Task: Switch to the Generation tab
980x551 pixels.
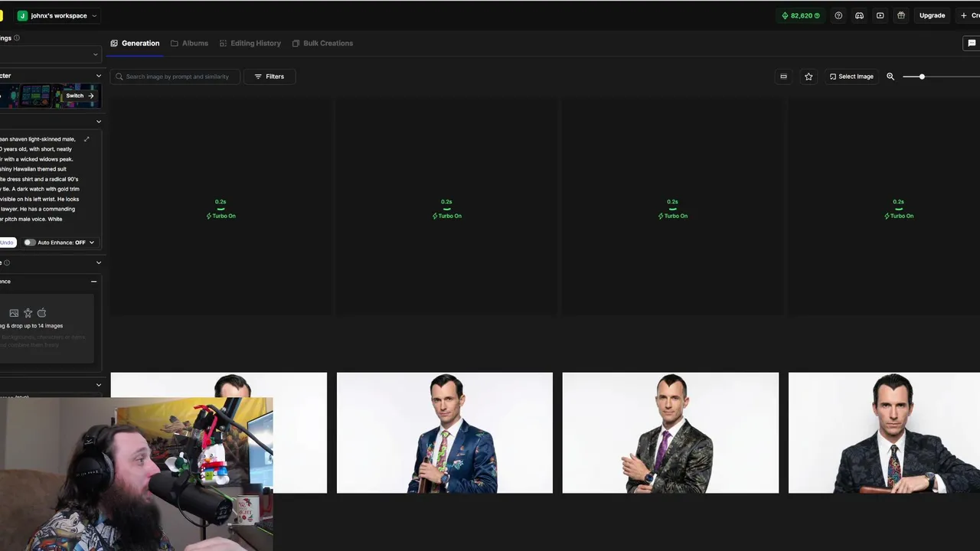Action: 136,44
